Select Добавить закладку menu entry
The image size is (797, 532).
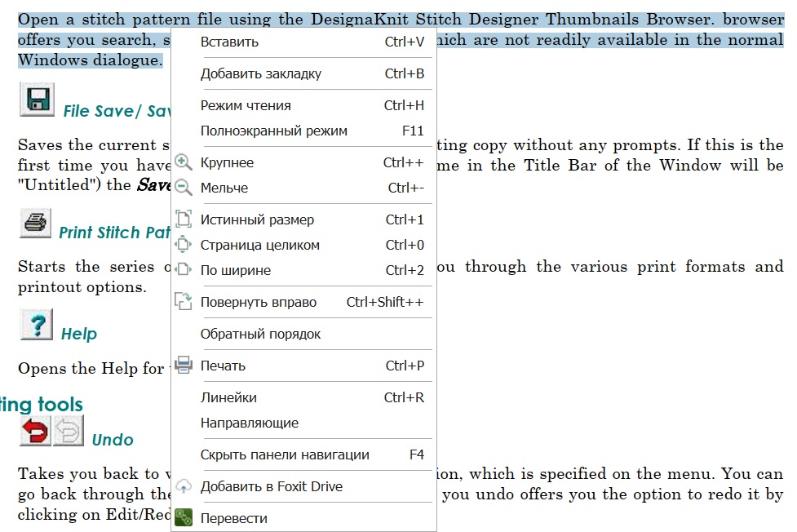(304, 73)
